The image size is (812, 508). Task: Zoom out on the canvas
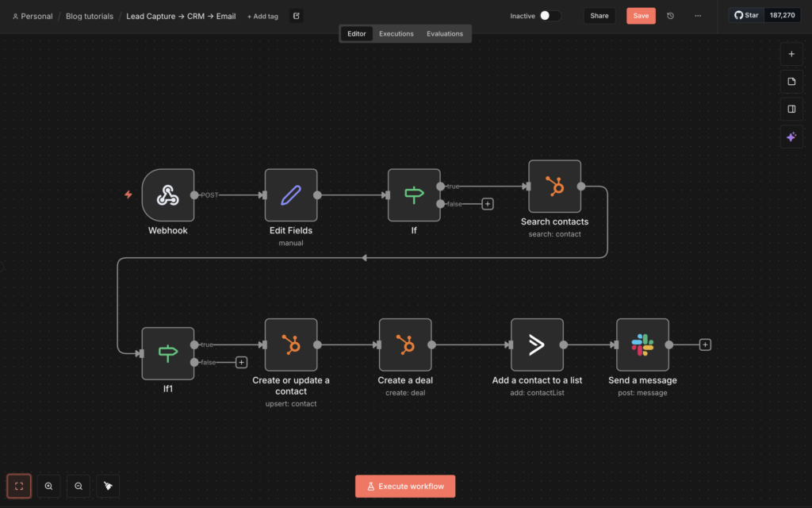pyautogui.click(x=79, y=487)
